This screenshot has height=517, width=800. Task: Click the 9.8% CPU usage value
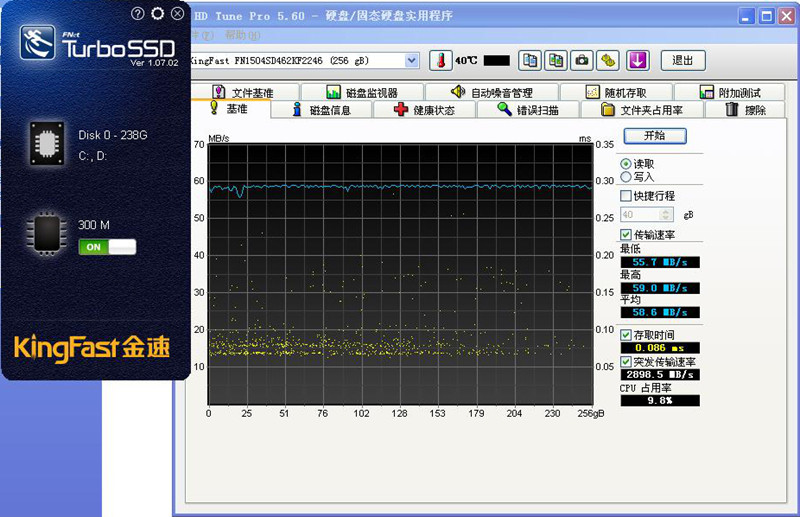click(x=660, y=401)
